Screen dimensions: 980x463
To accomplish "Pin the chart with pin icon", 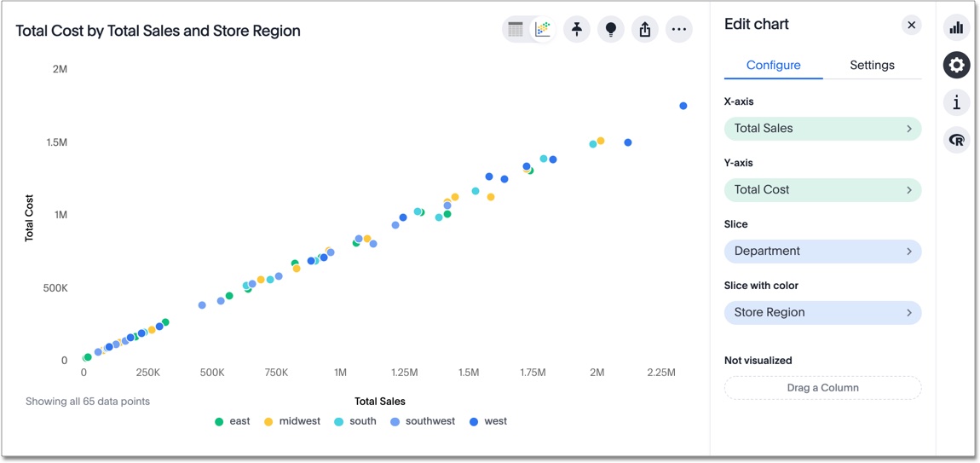I will click(x=577, y=29).
